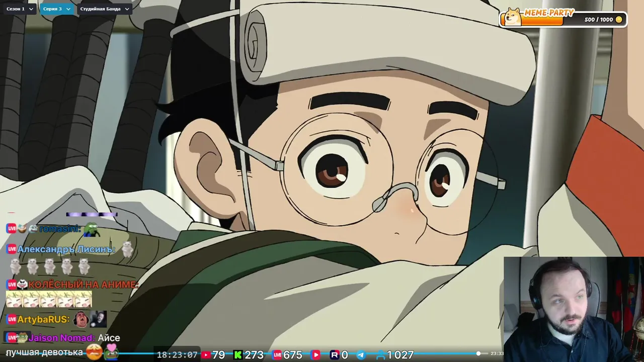
Task: Click the 273 viewer count text
Action: [254, 355]
